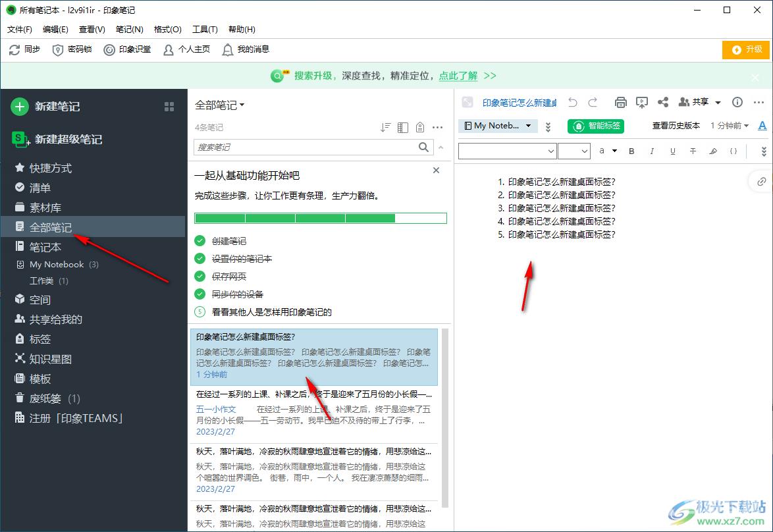Click the note list vertical scrollbar
Screen dimensions: 773x532
(445, 417)
